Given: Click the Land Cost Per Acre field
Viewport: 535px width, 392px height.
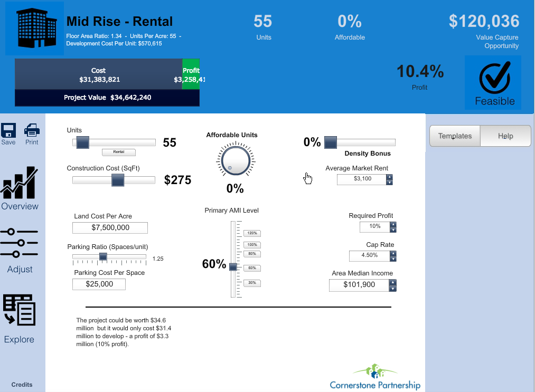Looking at the screenshot, I should [110, 228].
